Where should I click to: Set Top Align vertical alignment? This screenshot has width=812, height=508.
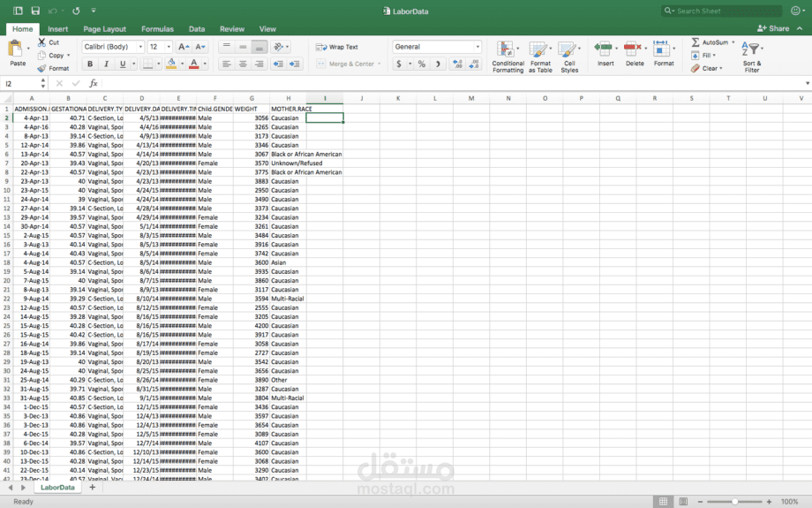[226, 47]
